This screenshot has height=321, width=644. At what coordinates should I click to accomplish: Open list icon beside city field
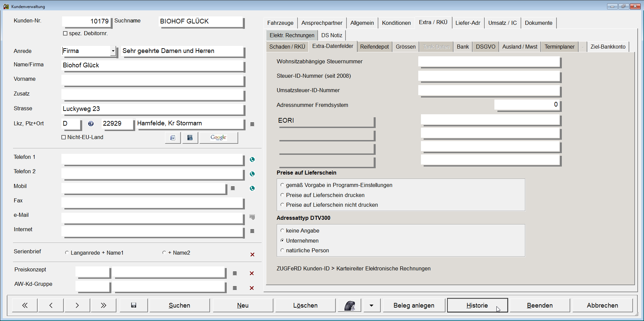coord(252,124)
